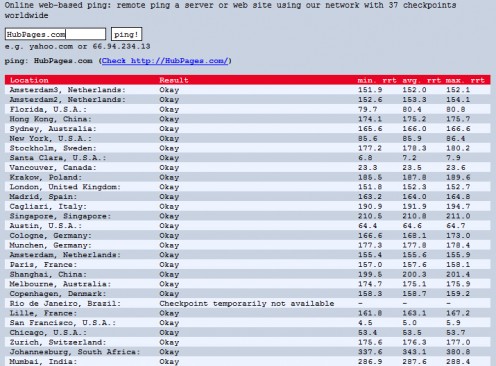This screenshot has height=366, width=496.
Task: Select the Cologne, Germany location
Action: pos(50,235)
